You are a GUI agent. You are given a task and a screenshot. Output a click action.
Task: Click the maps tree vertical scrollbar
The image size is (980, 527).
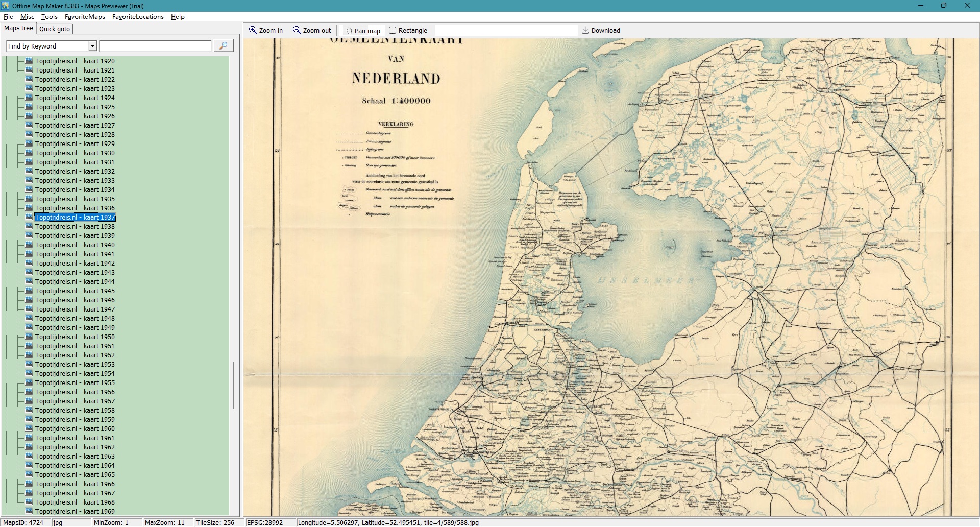(x=234, y=385)
